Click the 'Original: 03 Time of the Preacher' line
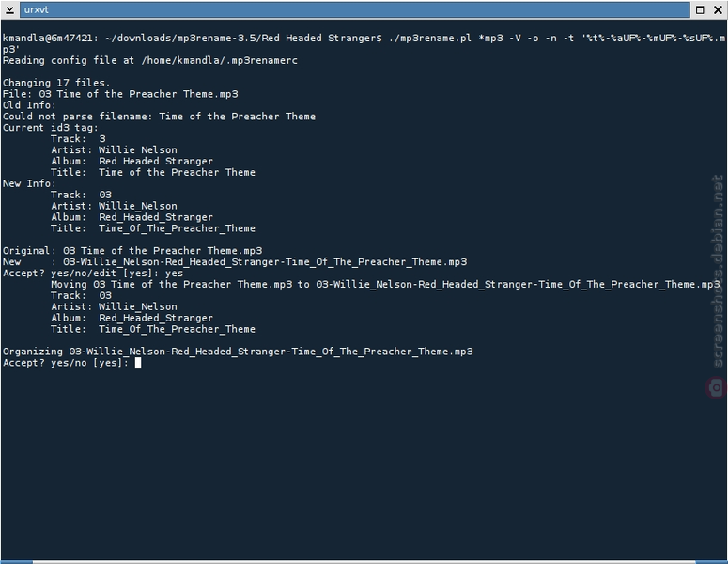Viewport: 728px width, 564px height. (x=132, y=251)
